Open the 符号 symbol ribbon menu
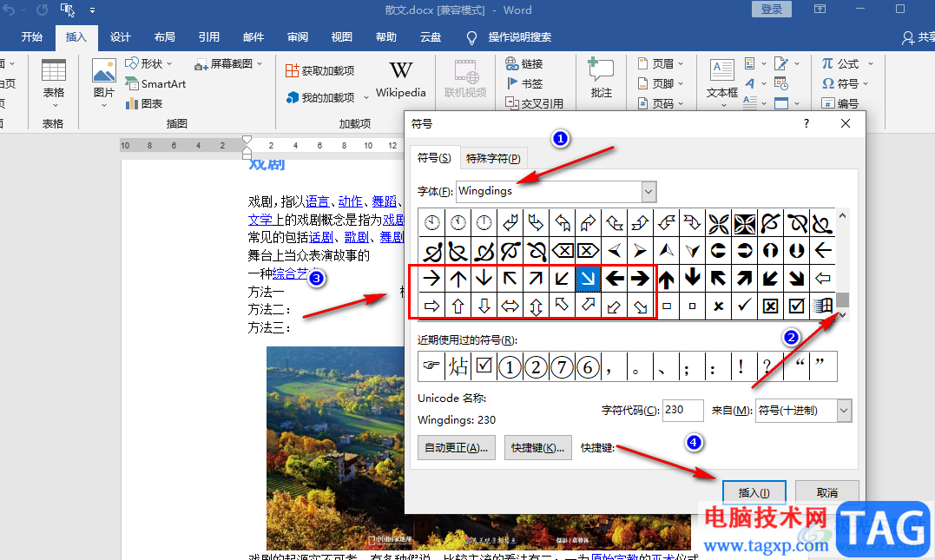This screenshot has width=935, height=560. [845, 83]
